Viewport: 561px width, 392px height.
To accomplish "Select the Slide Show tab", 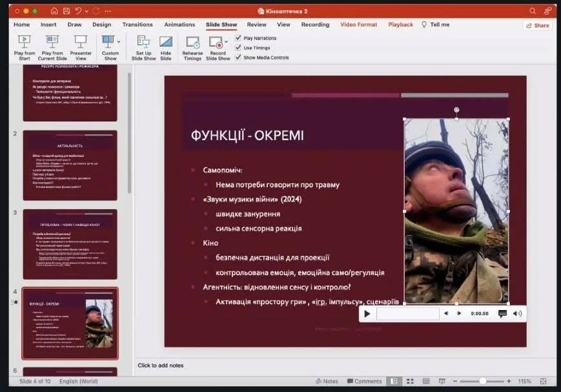I will (221, 25).
